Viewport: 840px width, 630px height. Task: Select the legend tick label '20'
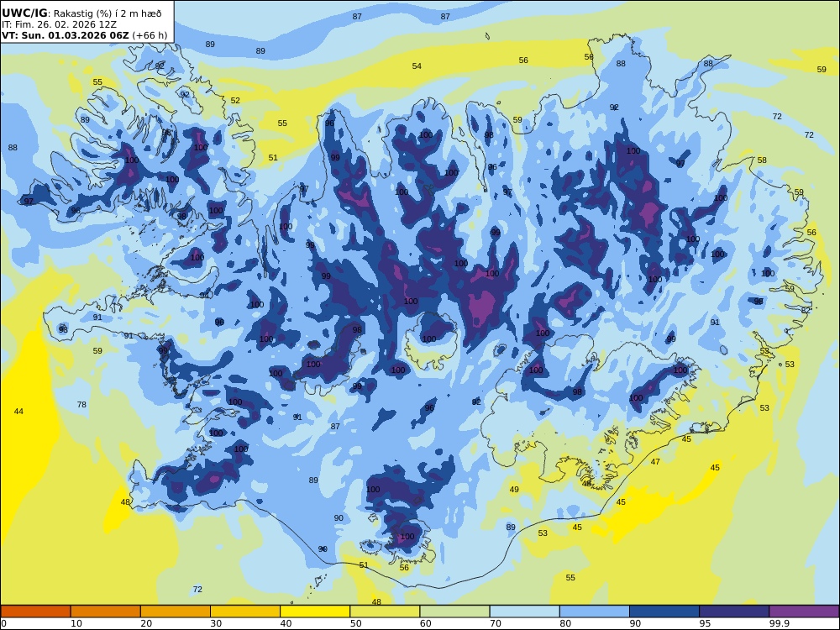(x=146, y=623)
